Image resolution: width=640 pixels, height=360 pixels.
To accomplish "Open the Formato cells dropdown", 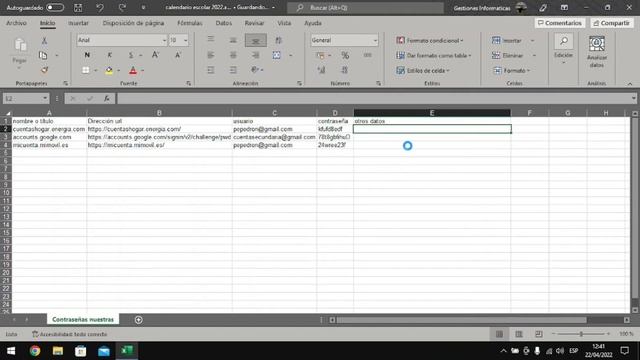I will pos(511,71).
